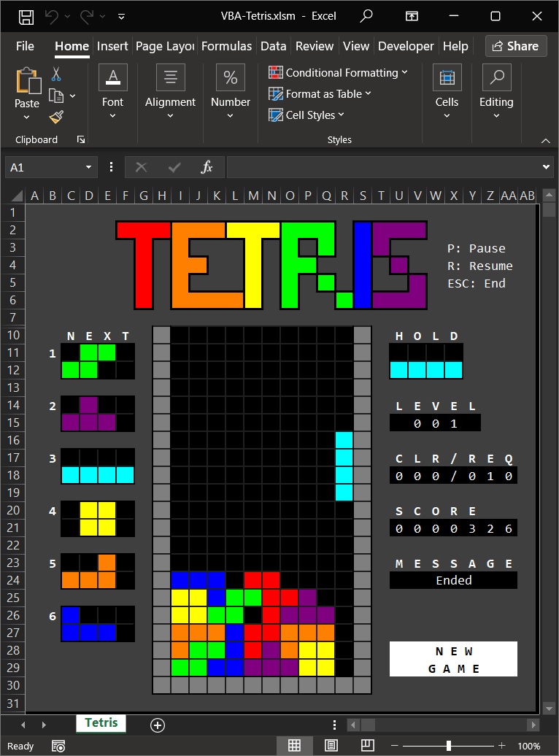Image resolution: width=559 pixels, height=756 pixels.
Task: Click the zoom slider handle
Action: tap(449, 746)
